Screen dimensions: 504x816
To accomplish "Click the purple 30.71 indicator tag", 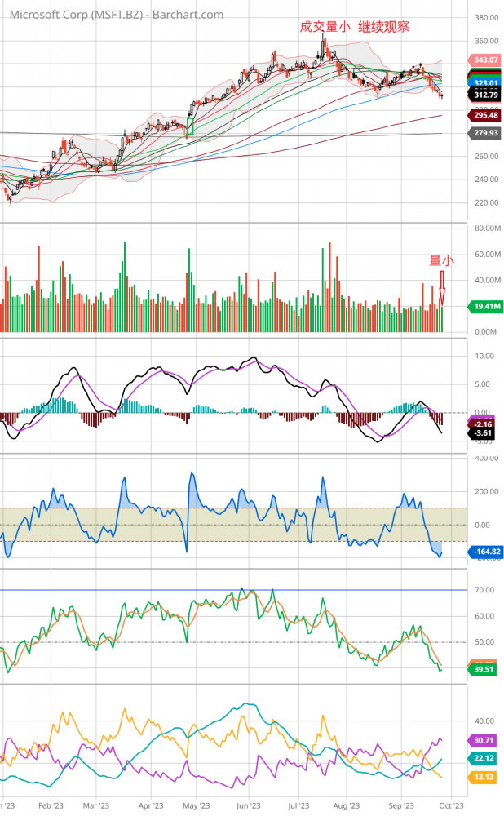I will click(x=486, y=740).
